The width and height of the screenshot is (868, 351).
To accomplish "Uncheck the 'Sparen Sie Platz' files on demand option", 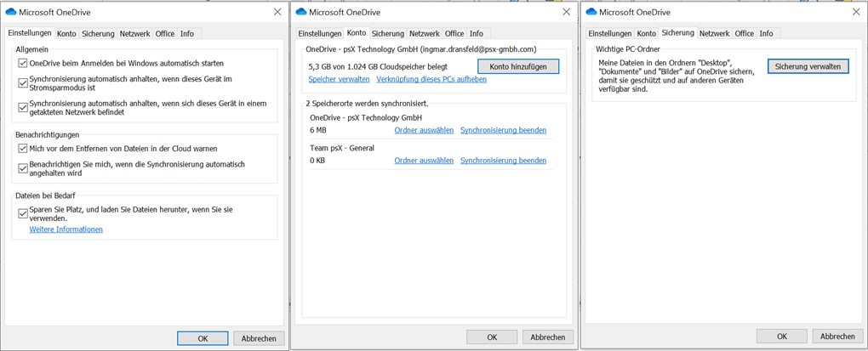I will coord(24,213).
